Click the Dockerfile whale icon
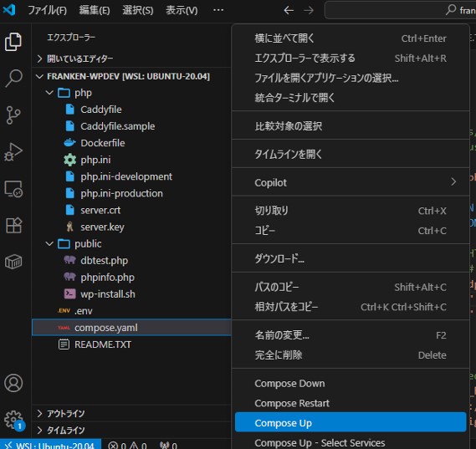 (69, 143)
